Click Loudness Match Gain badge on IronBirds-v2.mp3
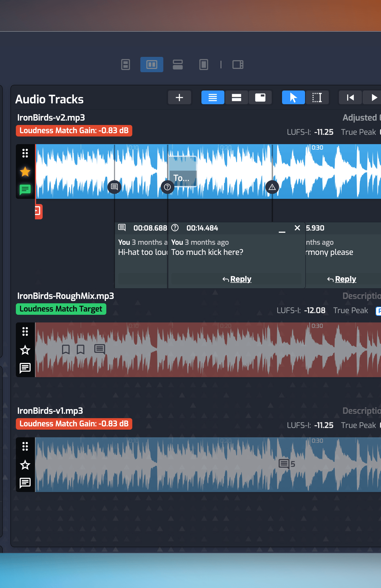Image resolution: width=381 pixels, height=588 pixels. [74, 131]
